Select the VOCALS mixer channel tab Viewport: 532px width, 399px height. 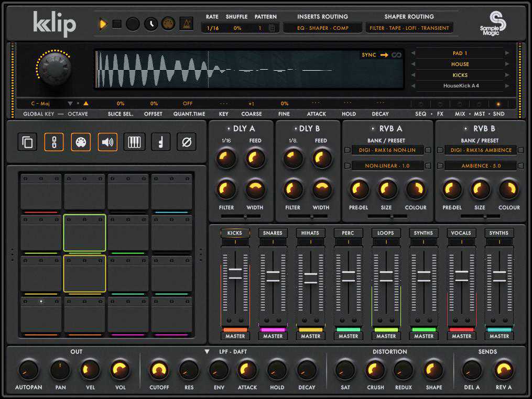(461, 233)
